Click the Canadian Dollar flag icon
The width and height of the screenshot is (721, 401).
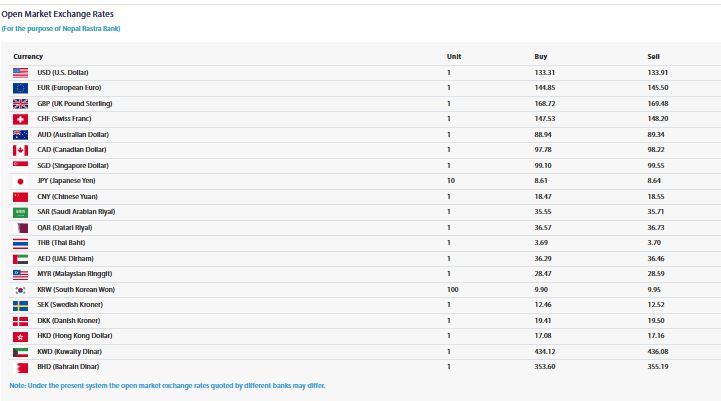[x=20, y=150]
